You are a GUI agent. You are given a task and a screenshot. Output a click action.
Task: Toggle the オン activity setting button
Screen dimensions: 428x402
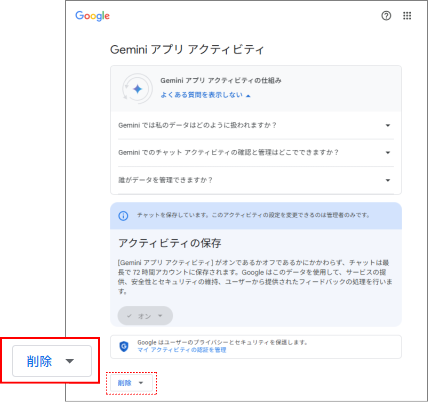tap(145, 316)
